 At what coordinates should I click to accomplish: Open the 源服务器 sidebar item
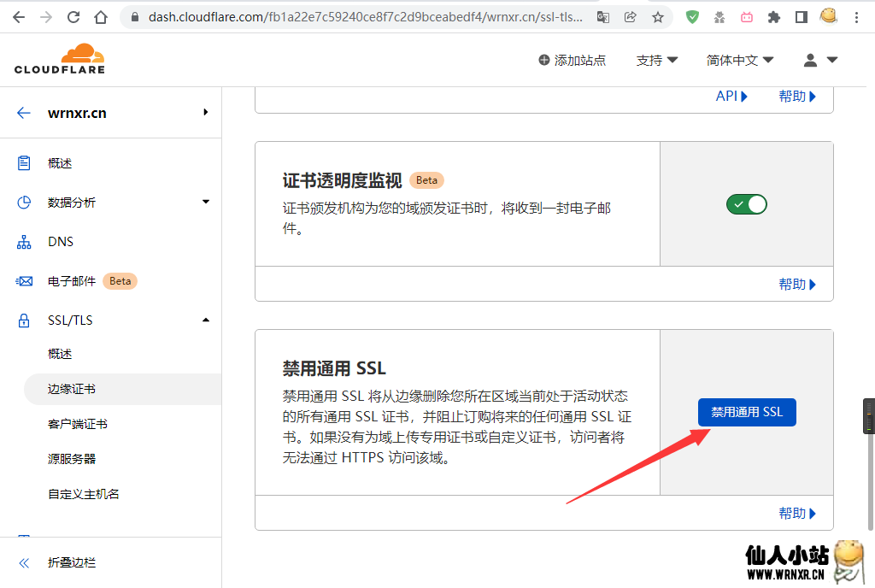coord(72,459)
